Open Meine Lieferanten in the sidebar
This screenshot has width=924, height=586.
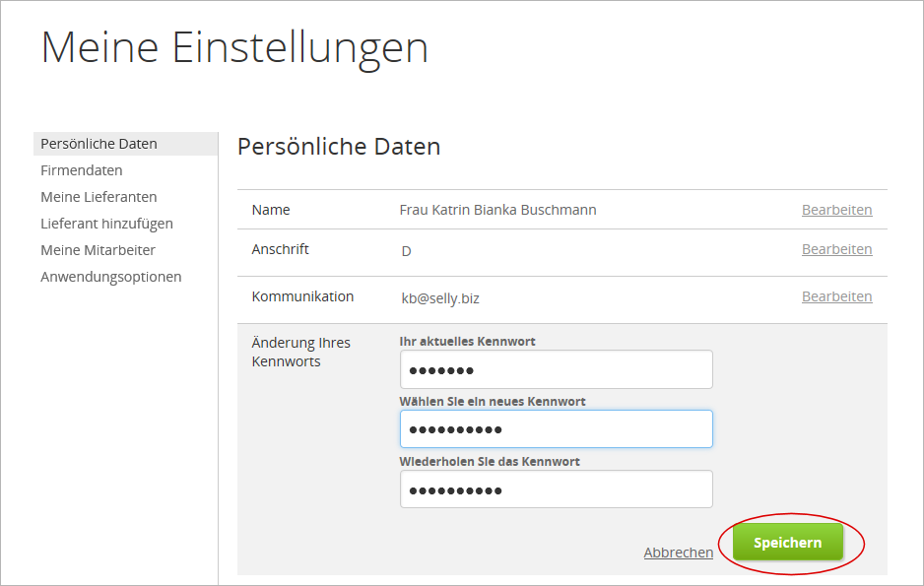[x=99, y=197]
